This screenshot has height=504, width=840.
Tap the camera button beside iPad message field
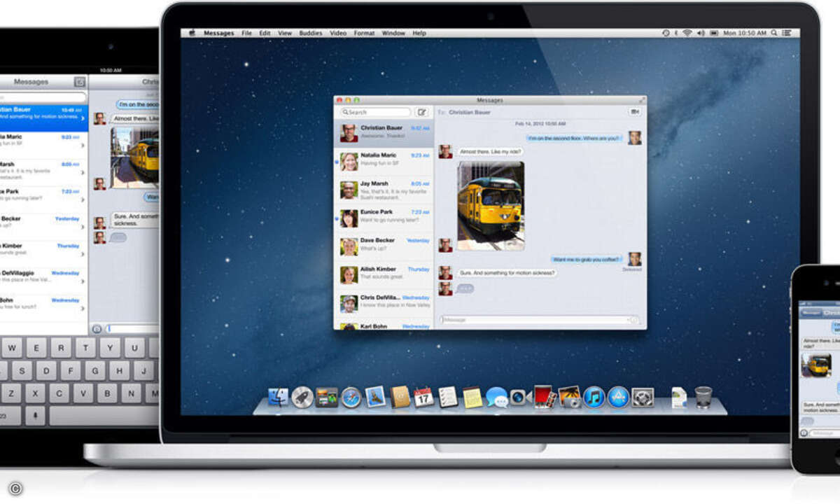click(x=97, y=328)
